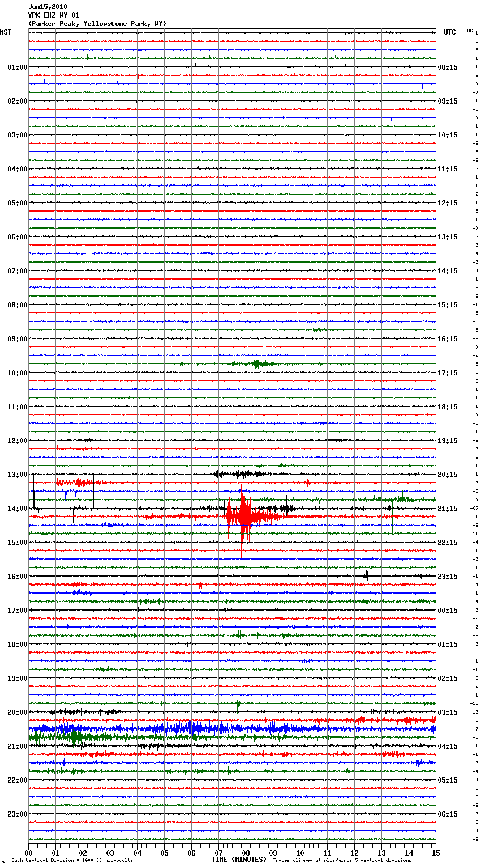This screenshot has width=481, height=868.
Task: Click the 14:00 MST time label
Action: coord(18,509)
